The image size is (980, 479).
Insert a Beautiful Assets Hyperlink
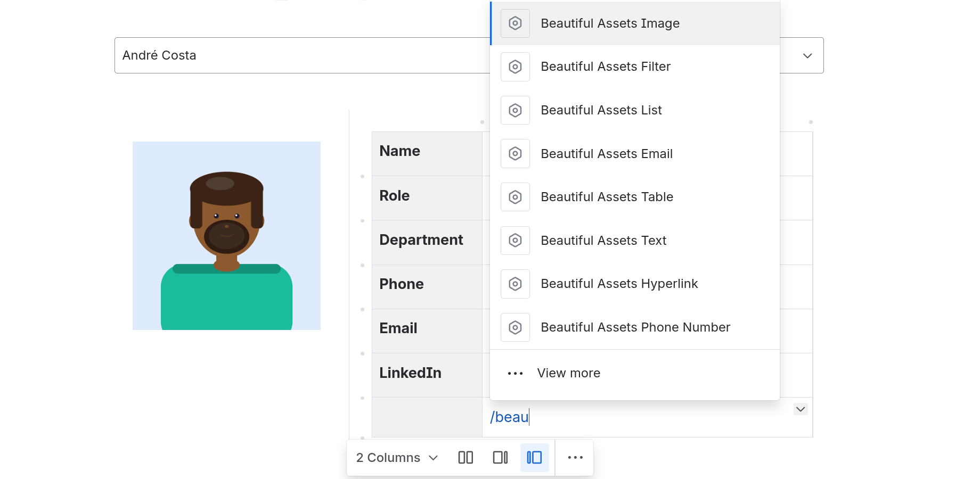tap(619, 284)
